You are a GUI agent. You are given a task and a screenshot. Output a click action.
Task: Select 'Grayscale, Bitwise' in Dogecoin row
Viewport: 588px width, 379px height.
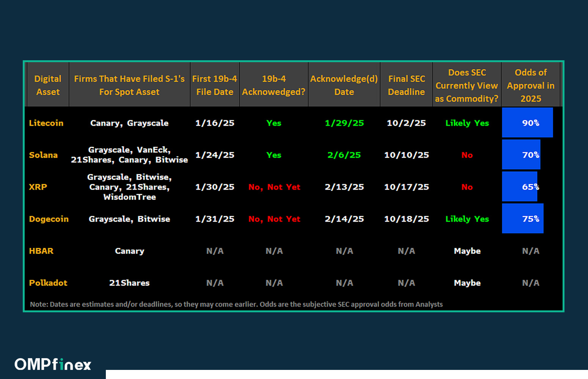pyautogui.click(x=129, y=219)
